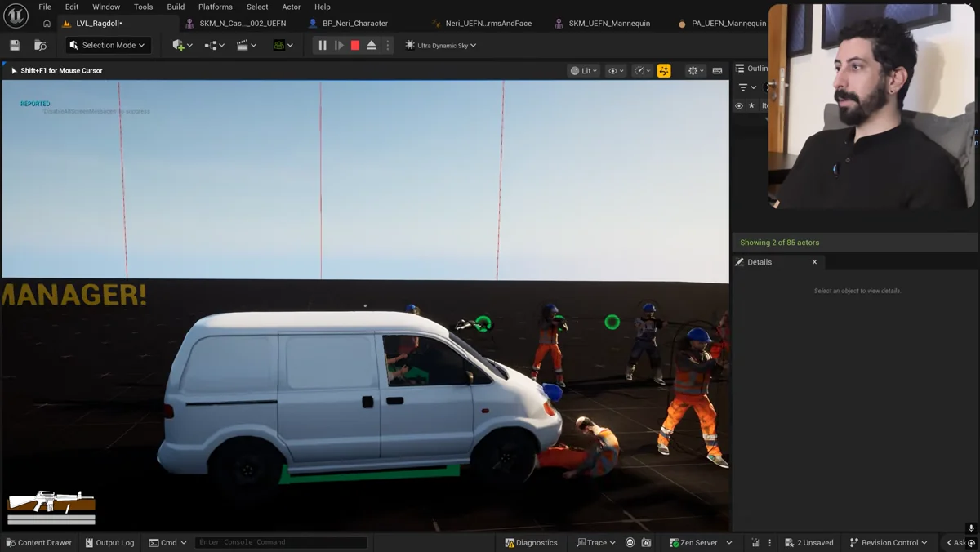Toggle the yellow viewport stats icon

click(x=664, y=71)
